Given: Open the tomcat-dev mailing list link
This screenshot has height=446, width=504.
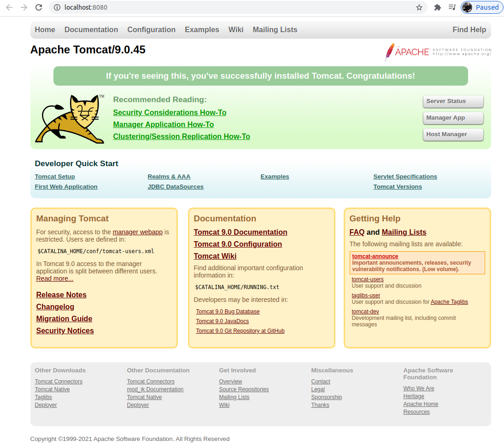Looking at the screenshot, I should point(365,312).
